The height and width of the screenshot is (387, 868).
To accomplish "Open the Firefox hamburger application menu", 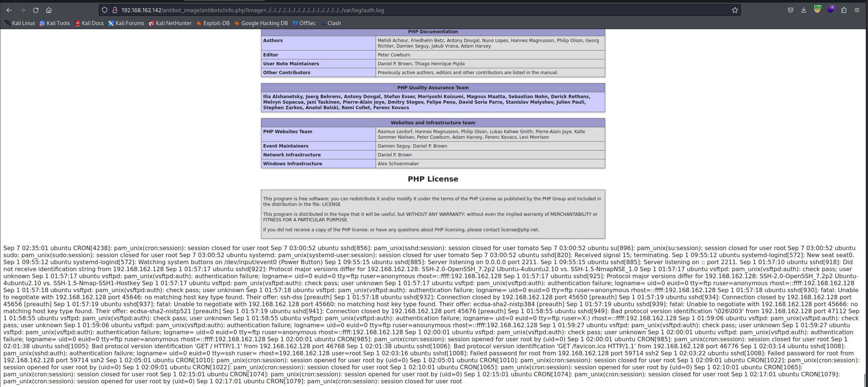I will [x=857, y=10].
